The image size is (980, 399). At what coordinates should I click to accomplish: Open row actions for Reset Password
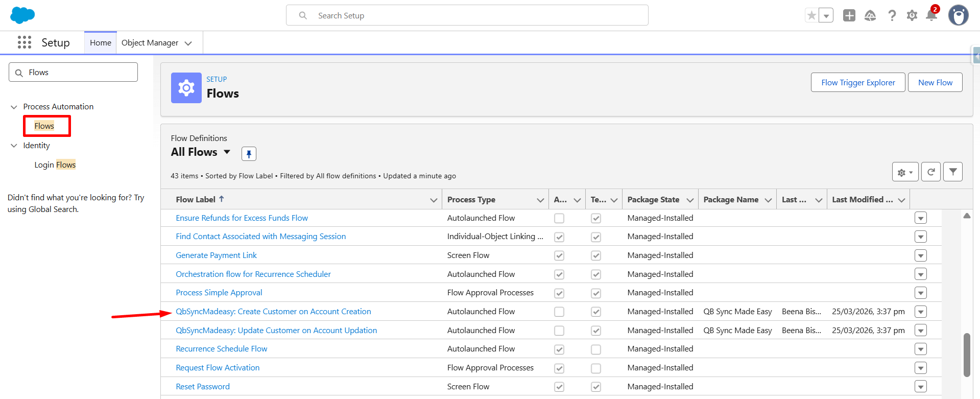coord(921,387)
